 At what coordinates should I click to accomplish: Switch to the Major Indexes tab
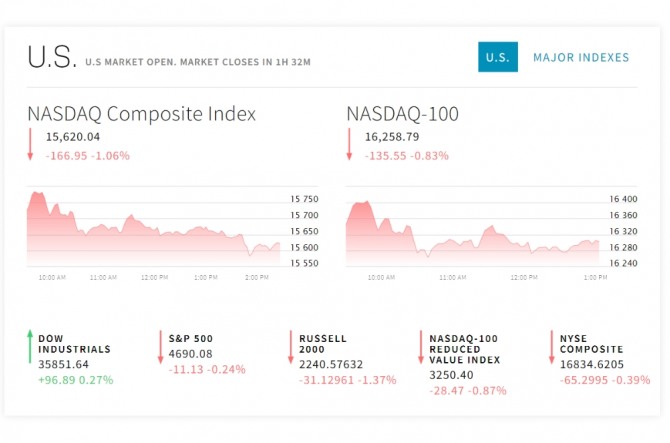581,57
